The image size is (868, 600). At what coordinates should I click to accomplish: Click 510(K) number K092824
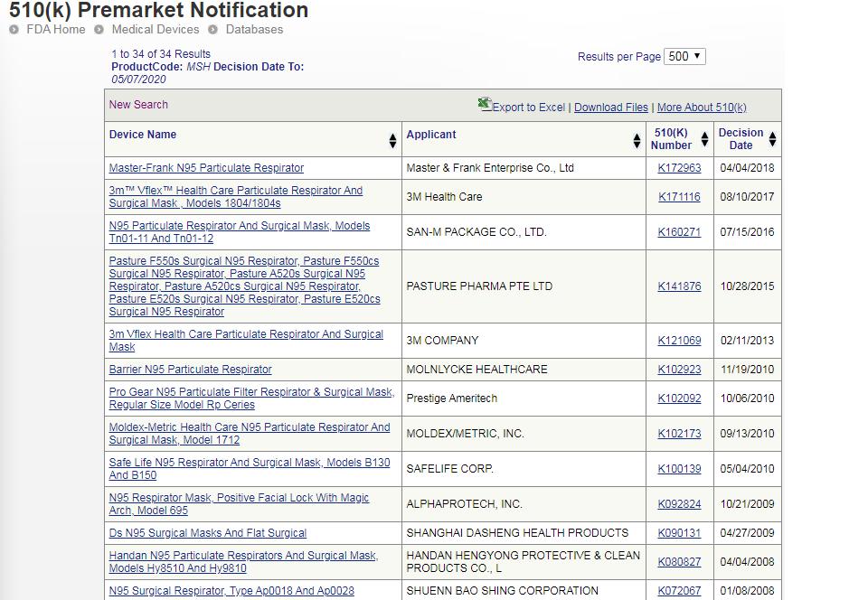click(x=678, y=504)
